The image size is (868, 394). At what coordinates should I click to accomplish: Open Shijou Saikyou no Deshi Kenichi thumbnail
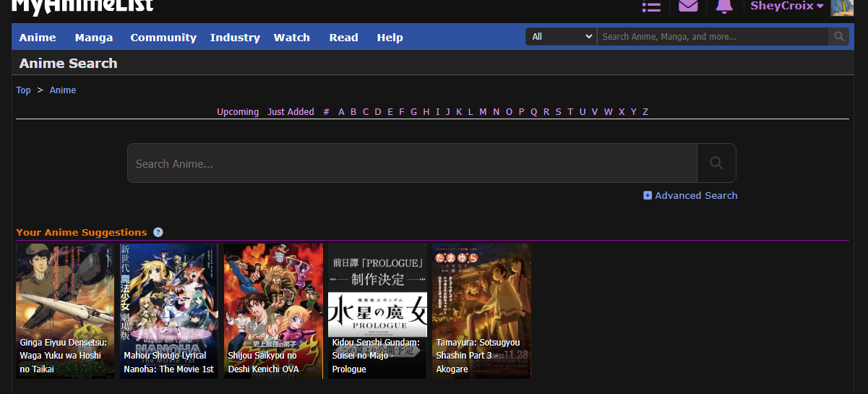273,312
